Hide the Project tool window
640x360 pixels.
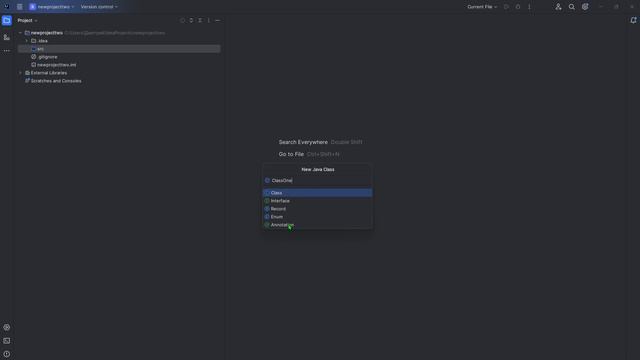218,20
